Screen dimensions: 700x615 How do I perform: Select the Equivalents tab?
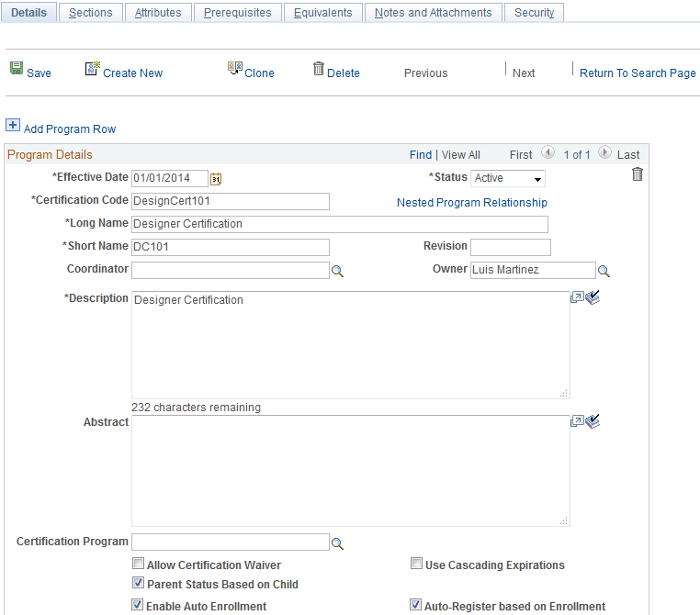pyautogui.click(x=322, y=13)
